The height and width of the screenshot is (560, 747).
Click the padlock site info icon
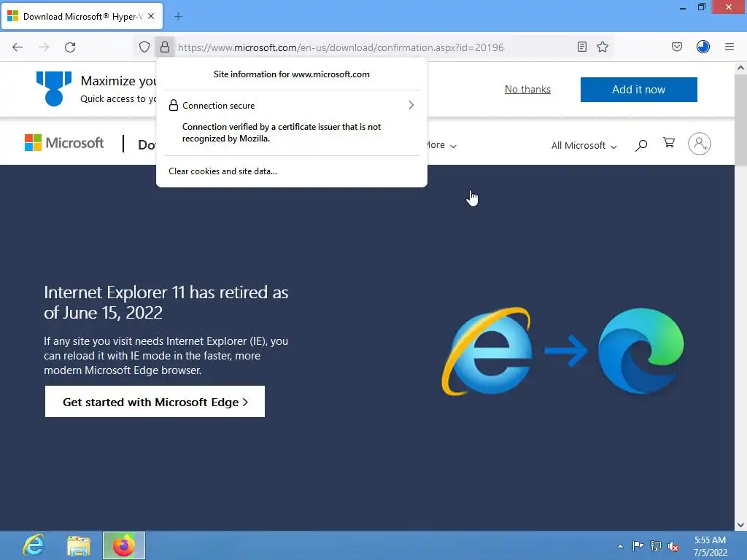click(x=165, y=47)
